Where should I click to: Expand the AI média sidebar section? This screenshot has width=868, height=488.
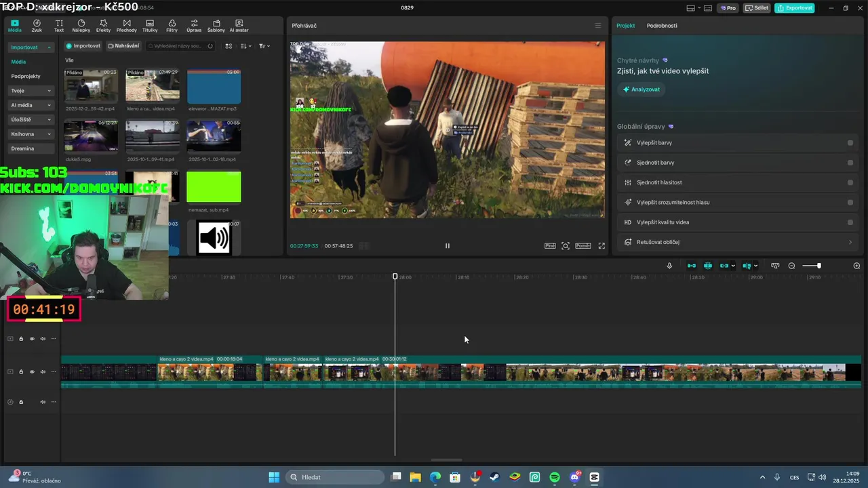coord(49,105)
